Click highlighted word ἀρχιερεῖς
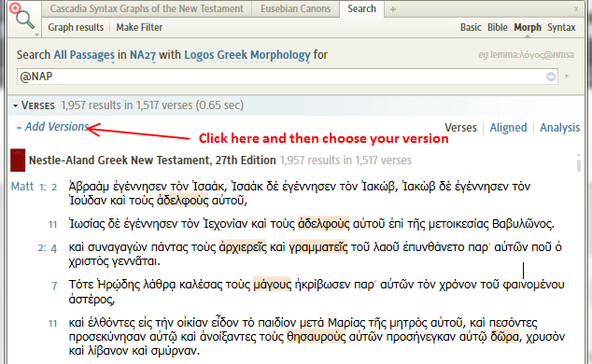The image size is (592, 364). [243, 247]
